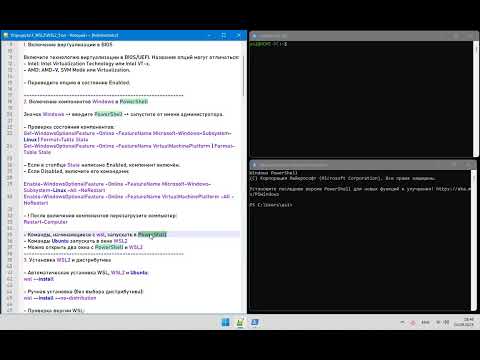Click 'Restart-Computer' command in the editor
The height and width of the screenshot is (360, 480).
(x=46, y=222)
